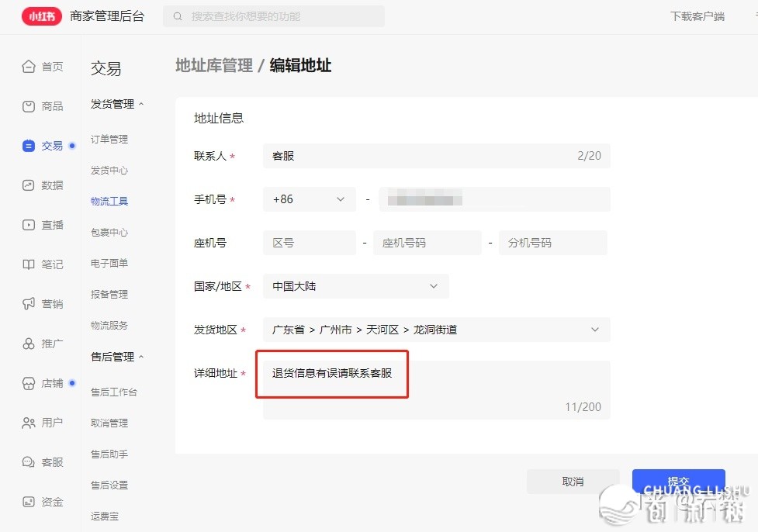Screen dimensions: 758x532
Task: Click the 小红书 logo
Action: click(42, 16)
